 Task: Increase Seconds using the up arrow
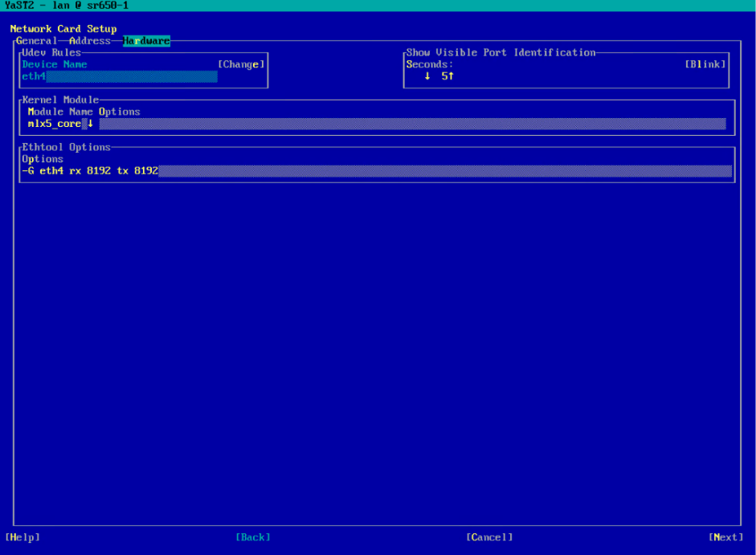click(x=452, y=76)
